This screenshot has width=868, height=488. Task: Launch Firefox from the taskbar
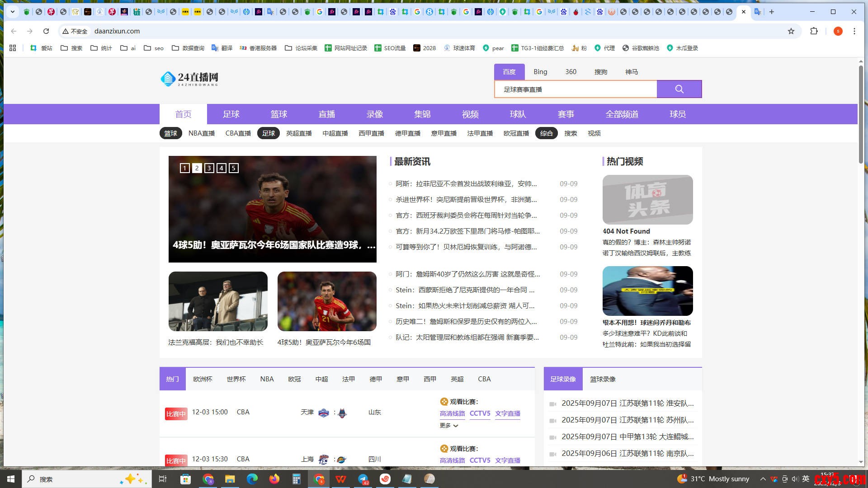point(274,479)
